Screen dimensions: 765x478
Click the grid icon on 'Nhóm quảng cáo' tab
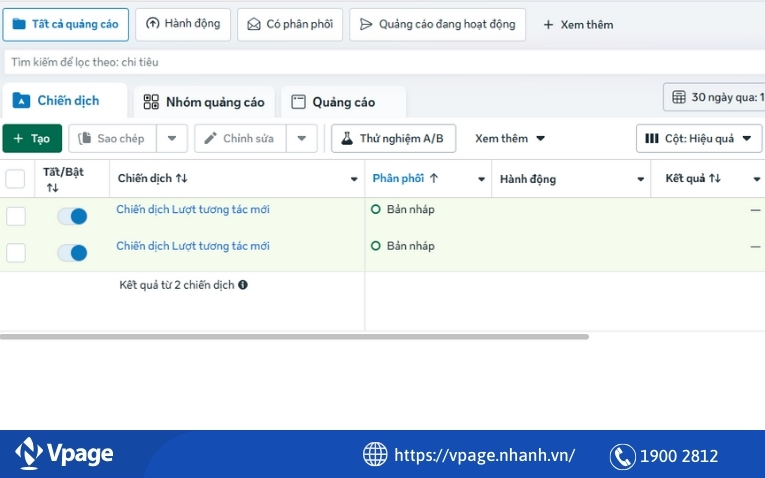coord(151,102)
